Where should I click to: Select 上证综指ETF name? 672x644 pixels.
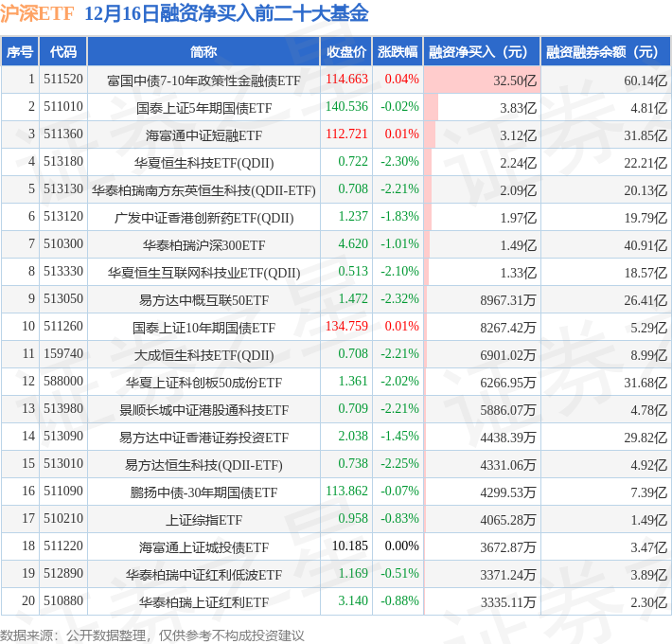tap(203, 520)
